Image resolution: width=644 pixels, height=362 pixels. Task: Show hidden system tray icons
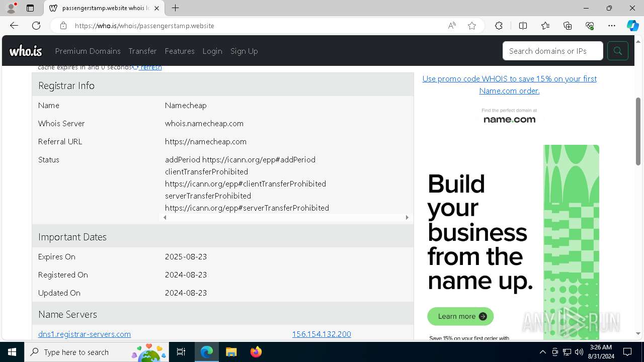point(542,352)
